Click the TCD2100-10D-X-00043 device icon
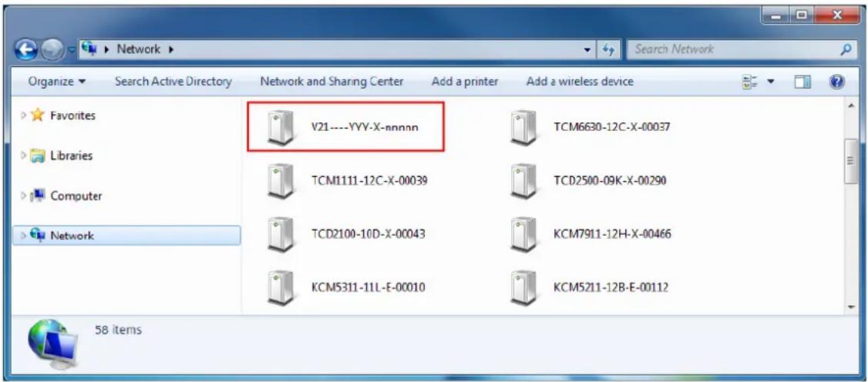 pos(280,234)
